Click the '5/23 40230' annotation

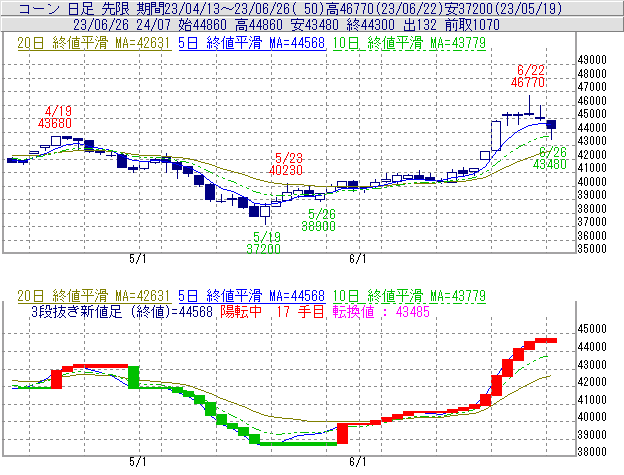(x=286, y=164)
